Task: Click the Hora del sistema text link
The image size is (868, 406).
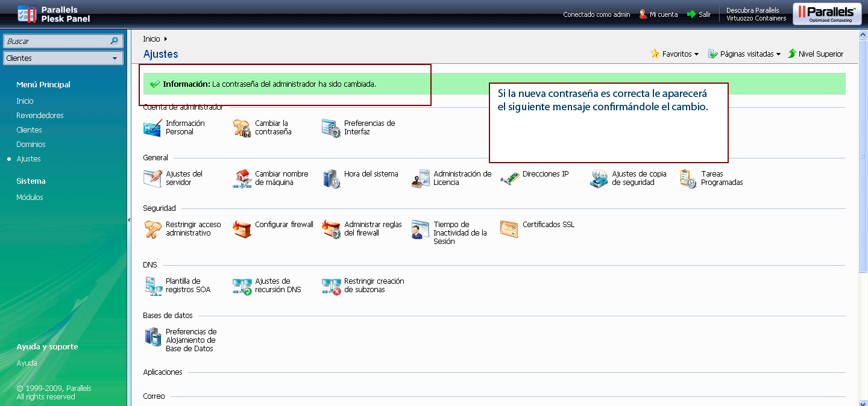Action: point(371,174)
